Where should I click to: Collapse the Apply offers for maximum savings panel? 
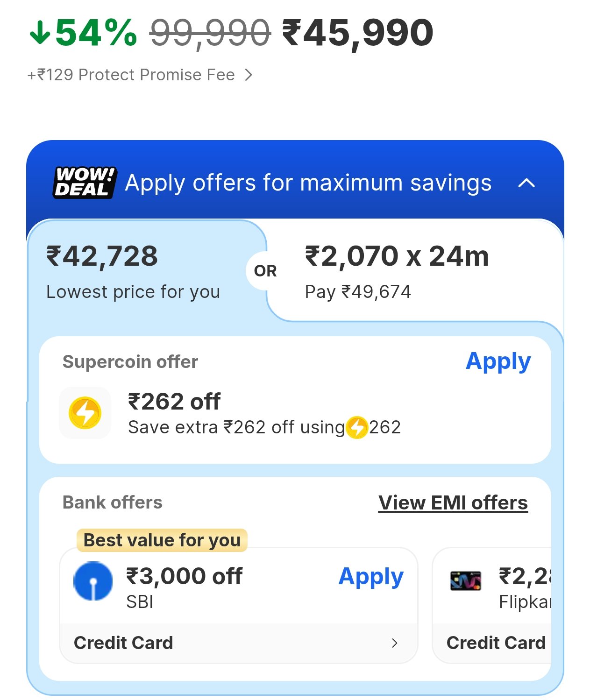coord(526,183)
